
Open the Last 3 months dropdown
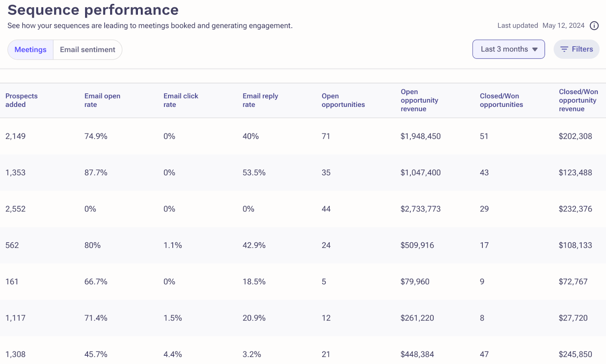tap(508, 49)
